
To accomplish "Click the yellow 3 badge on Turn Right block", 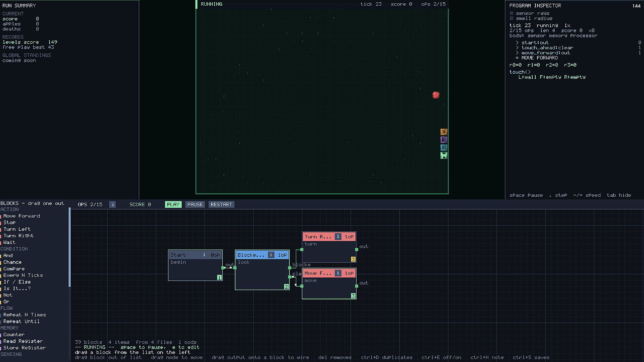I will (x=353, y=259).
